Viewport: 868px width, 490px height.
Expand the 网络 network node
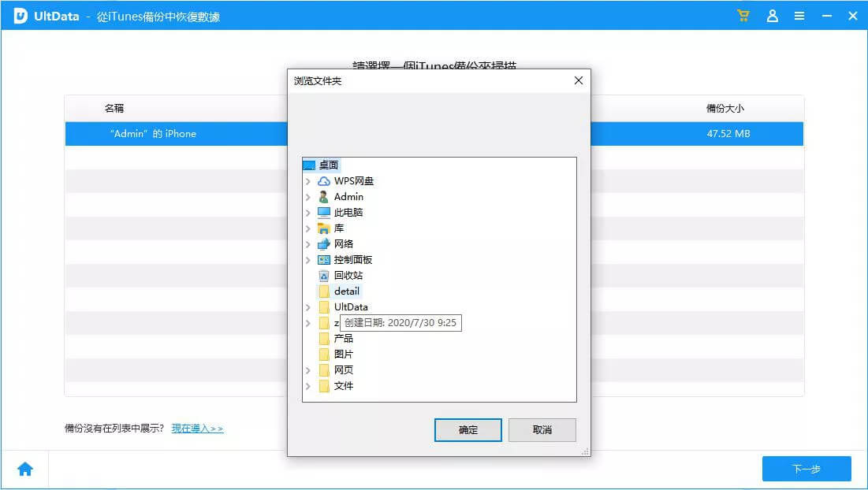click(x=308, y=244)
